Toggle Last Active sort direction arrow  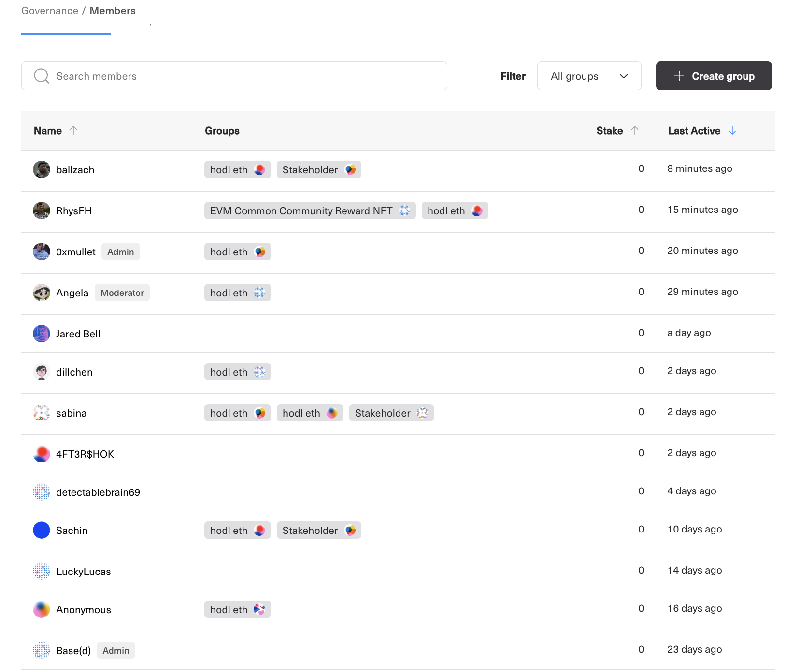pos(732,130)
